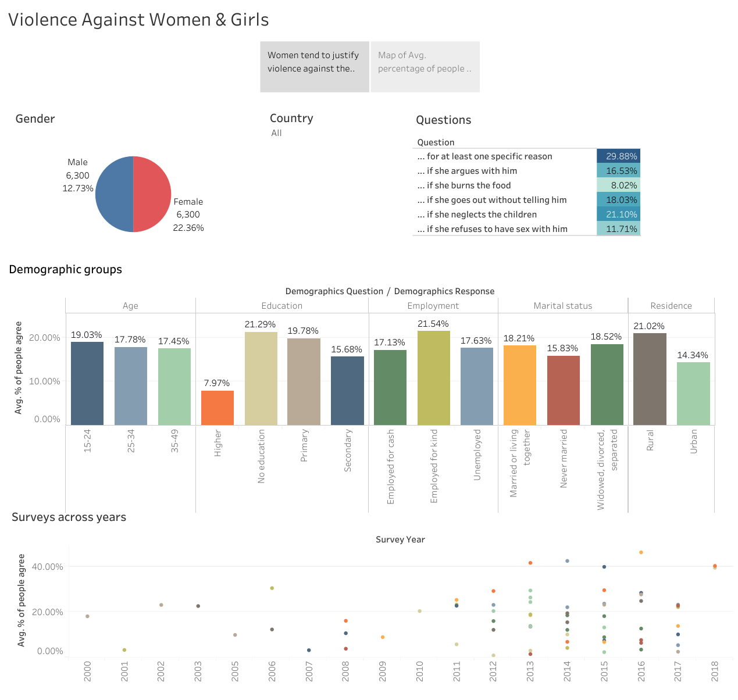Open the Country filter showing 'All'

point(276,133)
